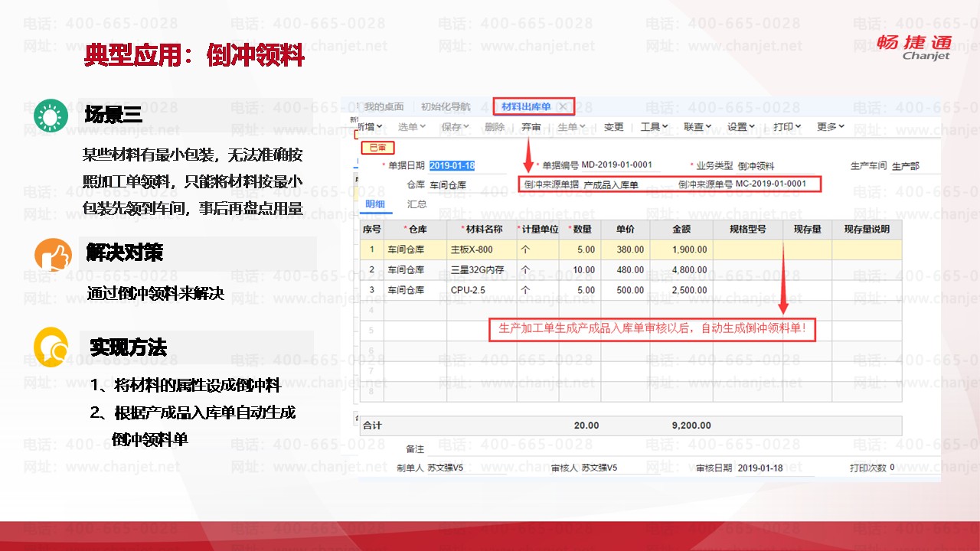Click the unit price 500.00 cell
This screenshot has height=551, width=980.
[626, 290]
